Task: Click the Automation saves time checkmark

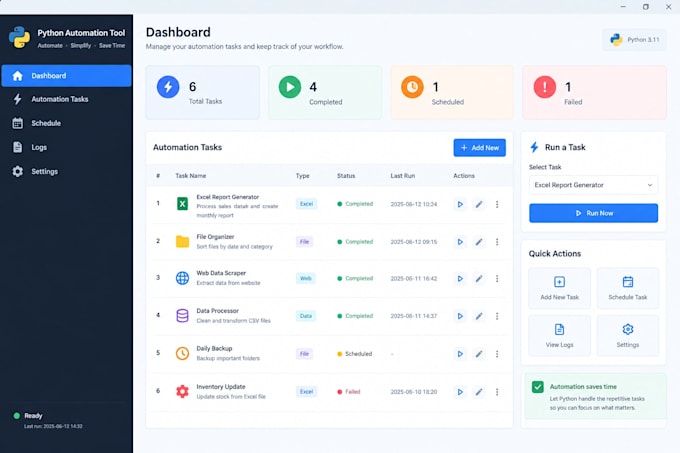Action: coord(538,387)
